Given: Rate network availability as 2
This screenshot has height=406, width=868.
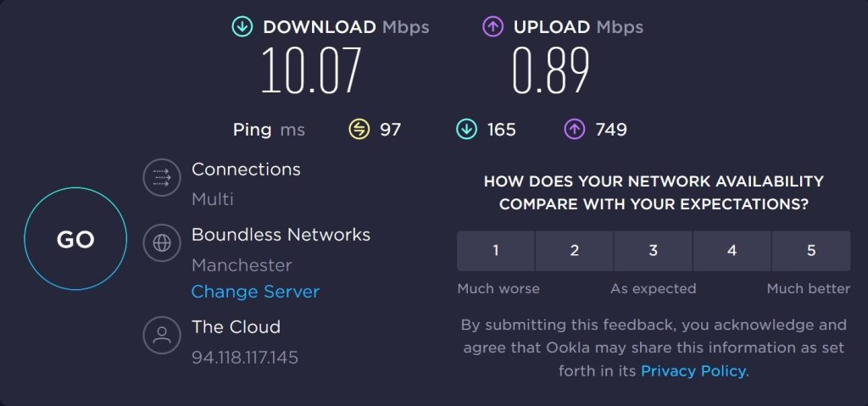Looking at the screenshot, I should coord(574,251).
